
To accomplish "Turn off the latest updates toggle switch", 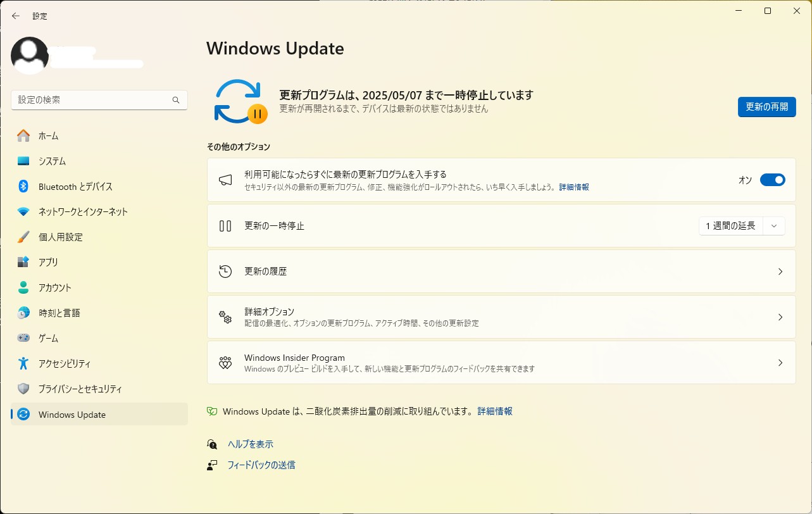I will pyautogui.click(x=772, y=180).
